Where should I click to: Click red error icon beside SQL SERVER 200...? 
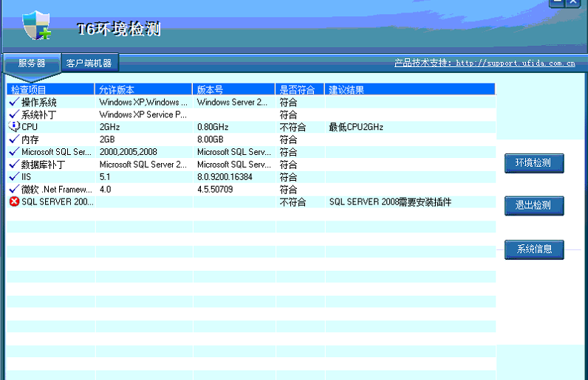coord(14,201)
